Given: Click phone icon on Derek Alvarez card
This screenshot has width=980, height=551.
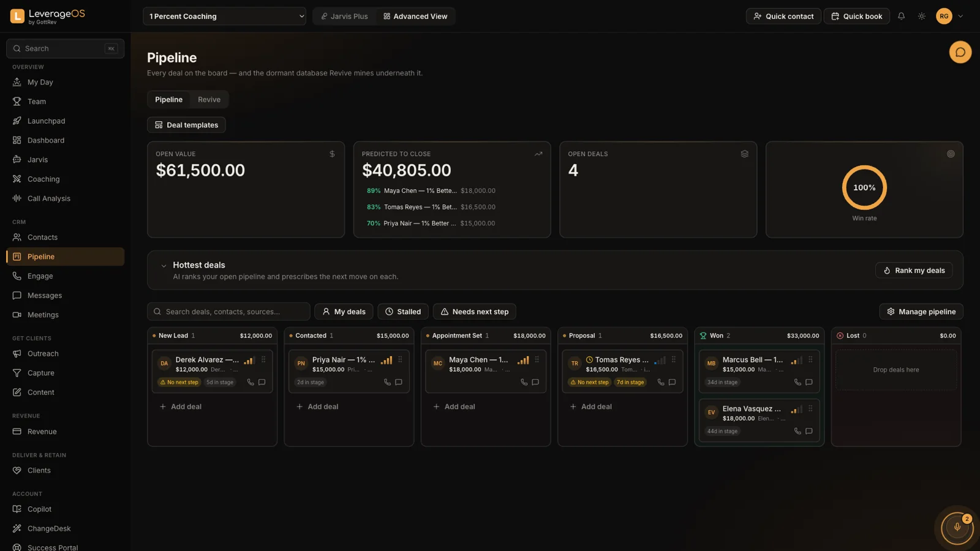Looking at the screenshot, I should tap(251, 382).
